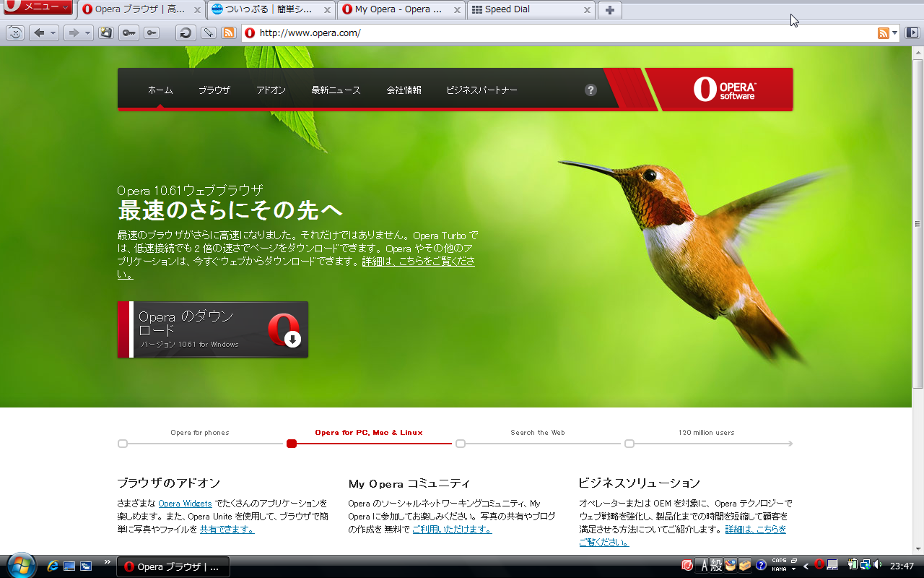
Task: Open the red メニュー Opera menu button
Action: (38, 7)
